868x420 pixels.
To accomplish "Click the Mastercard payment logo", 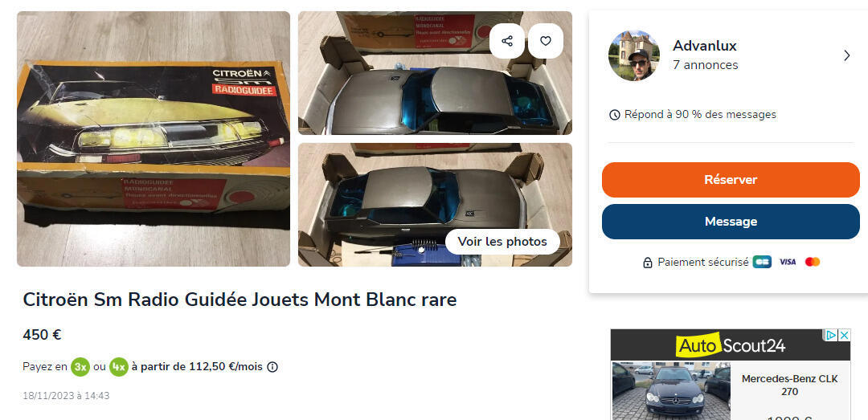I will (812, 263).
